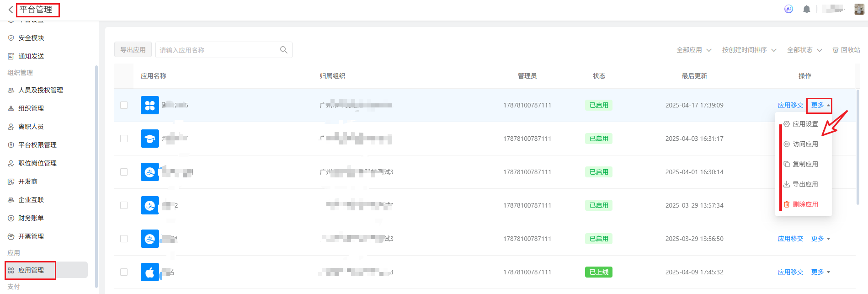Viewport: 868px width, 294px height.
Task: Open the 回收站 recycle bin
Action: (846, 50)
